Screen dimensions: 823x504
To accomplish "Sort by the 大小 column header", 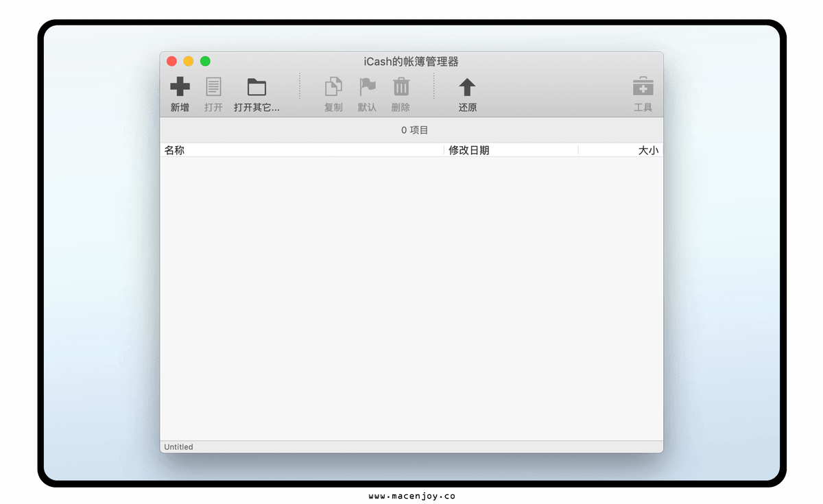I will click(x=621, y=150).
